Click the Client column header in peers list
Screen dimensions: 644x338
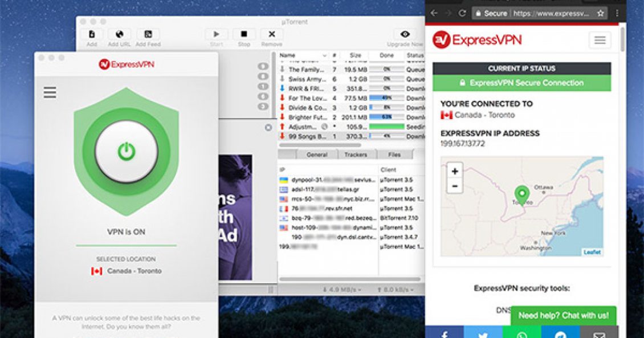tap(388, 170)
